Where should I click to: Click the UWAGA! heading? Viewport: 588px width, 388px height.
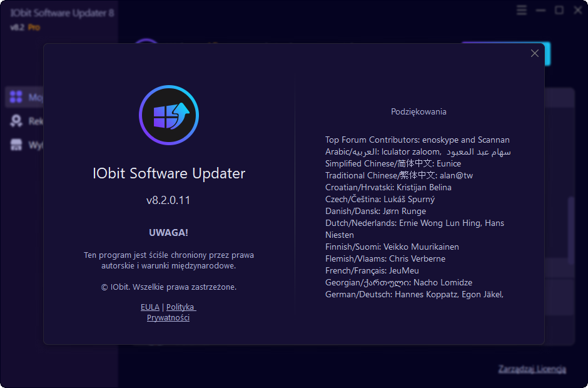click(168, 233)
